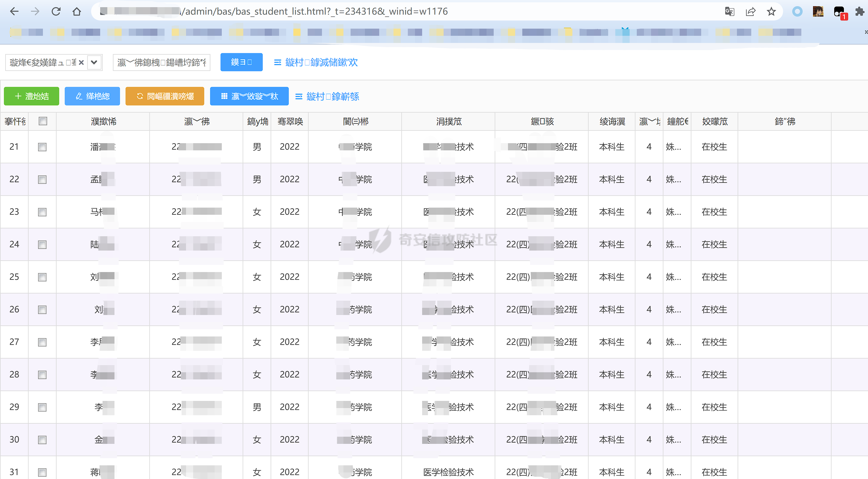868x479 pixels.
Task: Expand the first filter dropdown arrow
Action: click(x=94, y=62)
